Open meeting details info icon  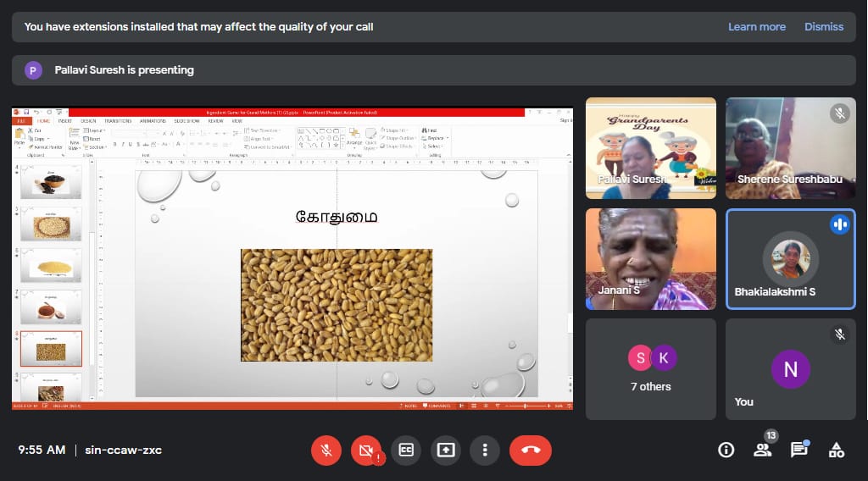pyautogui.click(x=726, y=450)
